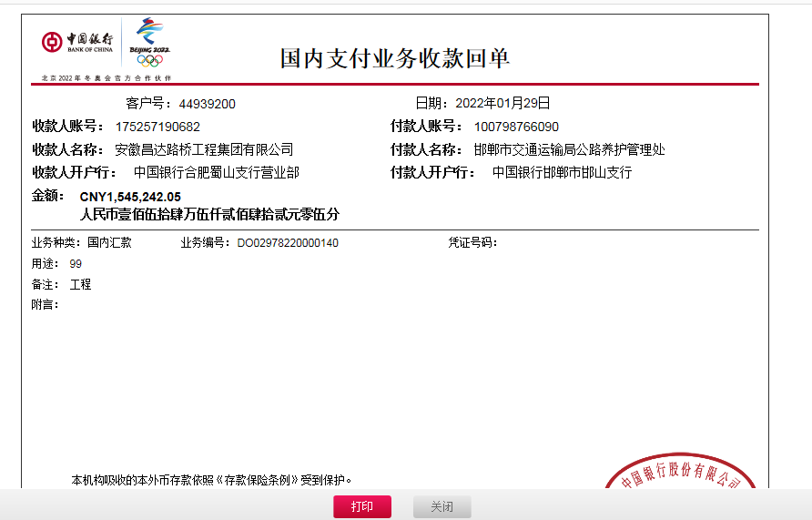Select the customer number 44939200
Screen dimensions: 812x520
click(207, 104)
